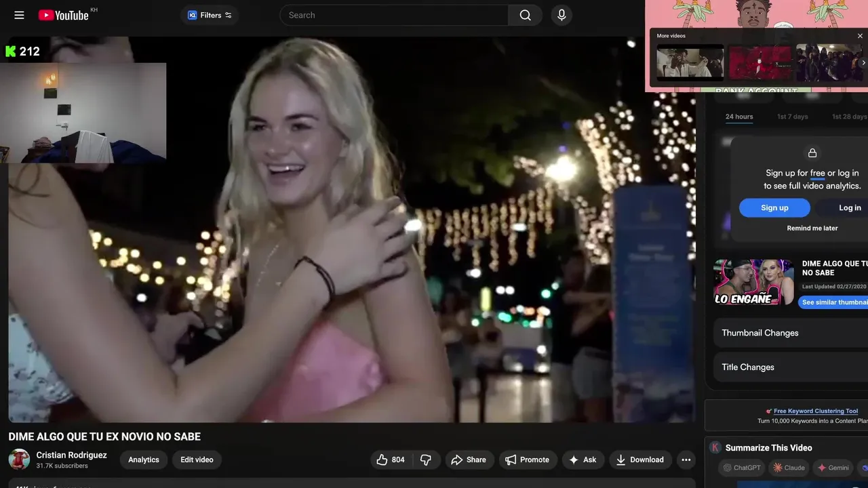This screenshot has height=488, width=868.
Task: Go to the YouTube home logo
Action: pyautogui.click(x=63, y=15)
